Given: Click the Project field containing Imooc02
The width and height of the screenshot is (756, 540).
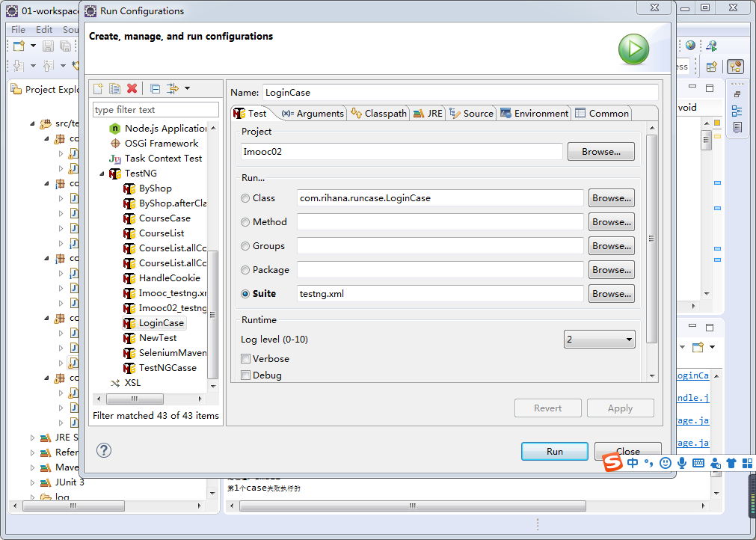Looking at the screenshot, I should click(402, 151).
